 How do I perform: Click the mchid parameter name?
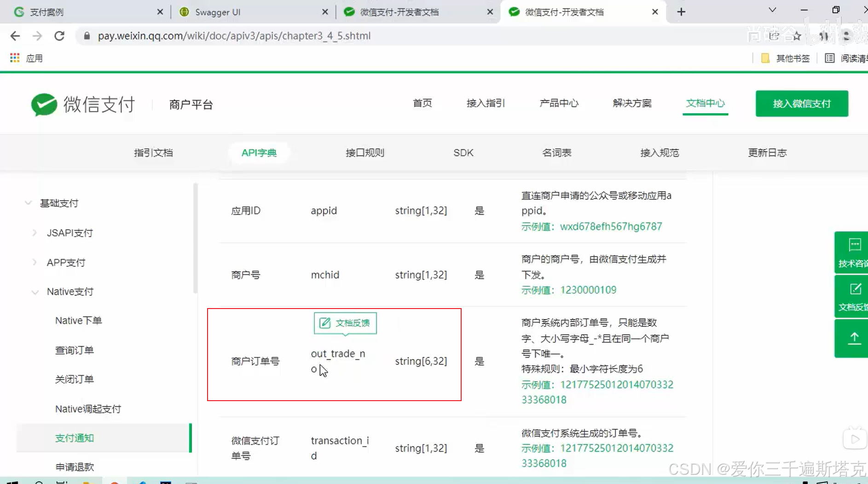[325, 275]
